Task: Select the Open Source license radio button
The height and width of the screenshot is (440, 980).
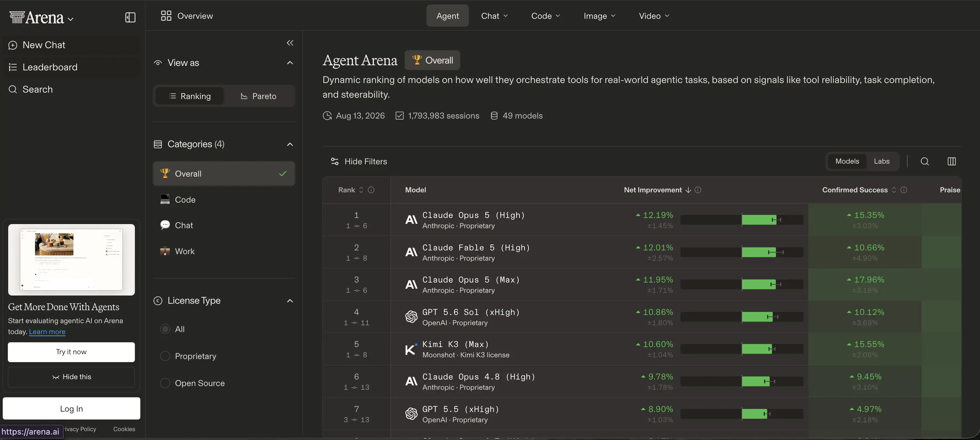Action: point(165,383)
